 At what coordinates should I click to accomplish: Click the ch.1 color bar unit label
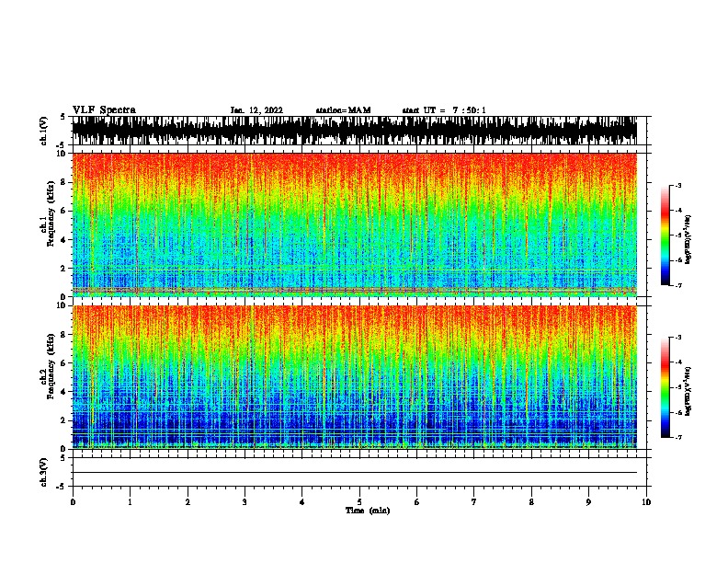pyautogui.click(x=688, y=239)
